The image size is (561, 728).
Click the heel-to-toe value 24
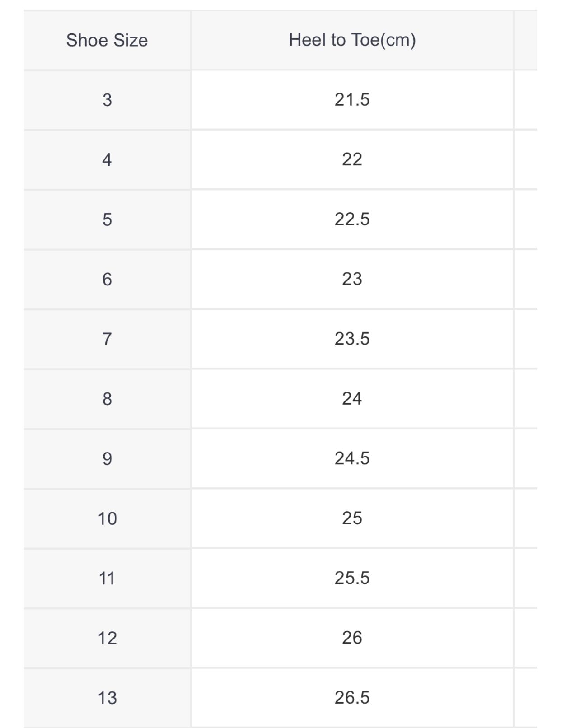[x=352, y=399]
